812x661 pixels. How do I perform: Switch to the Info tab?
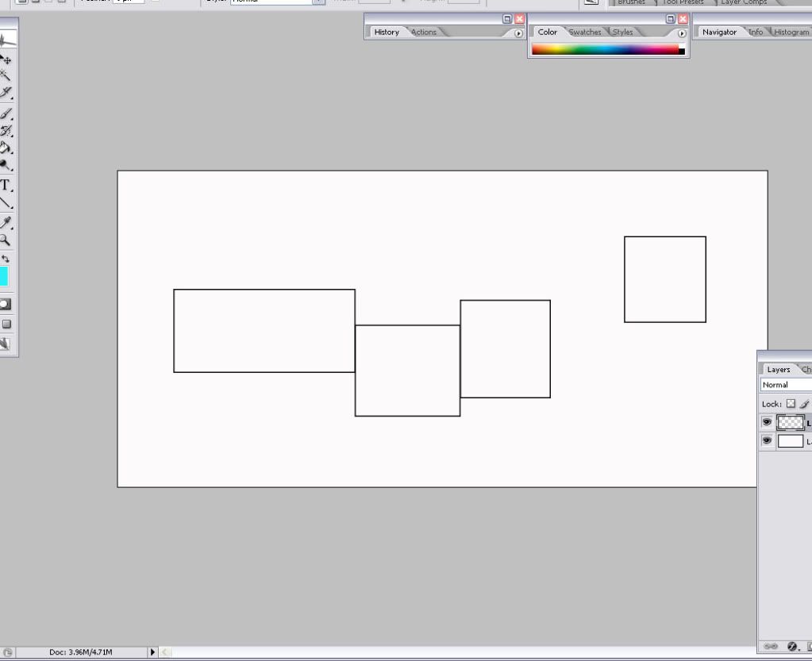point(756,32)
